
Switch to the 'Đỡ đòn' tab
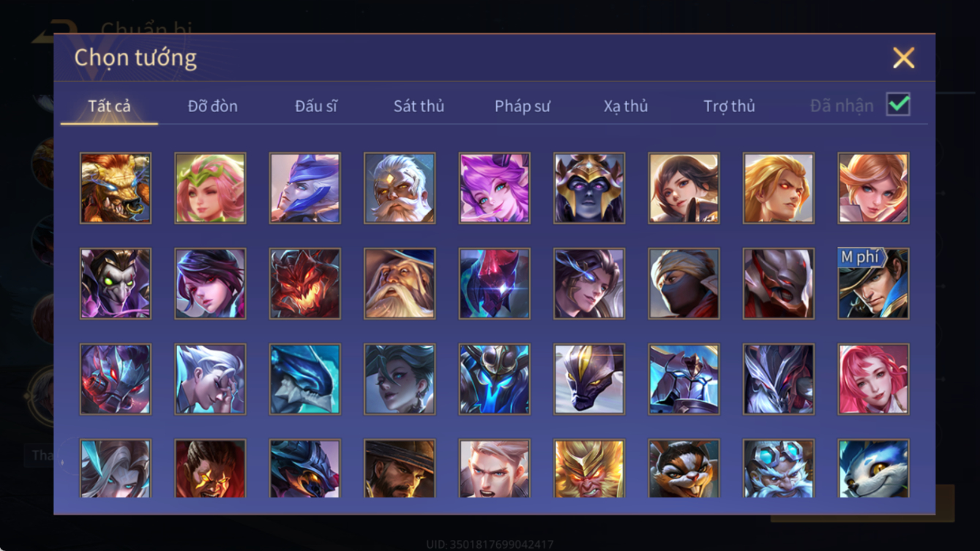(212, 106)
